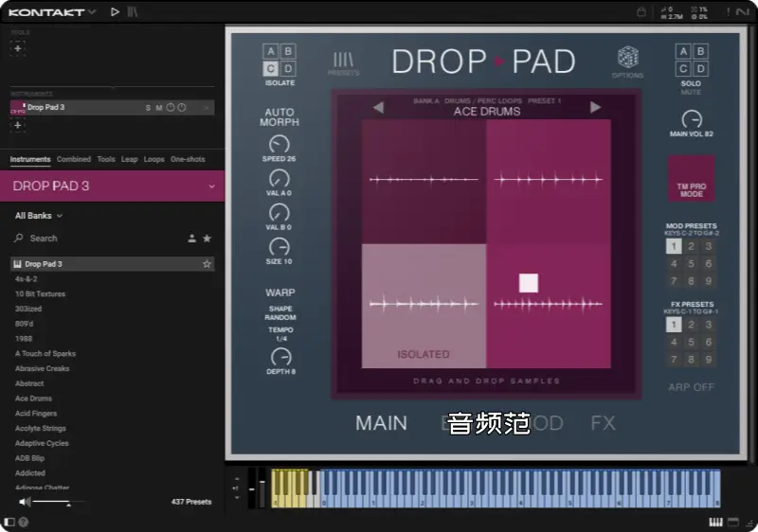The height and width of the screenshot is (532, 758).
Task: Click the Main Vol knob
Action: (x=692, y=119)
